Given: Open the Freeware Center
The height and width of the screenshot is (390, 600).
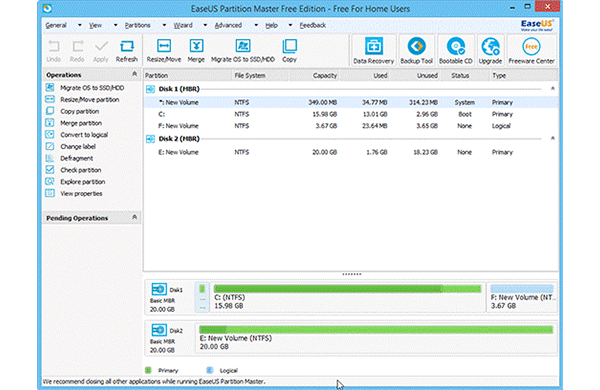Looking at the screenshot, I should [531, 51].
